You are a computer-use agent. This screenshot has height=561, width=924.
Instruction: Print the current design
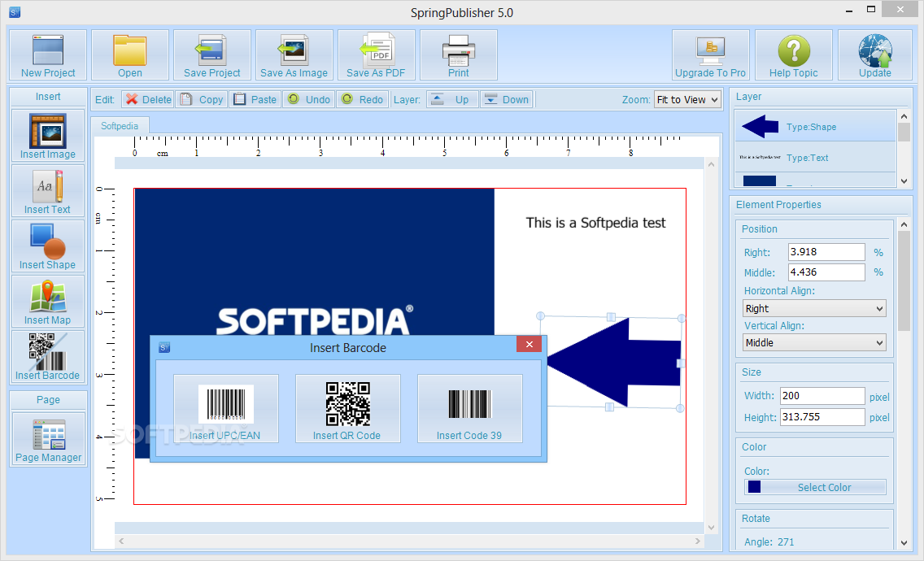[x=459, y=54]
